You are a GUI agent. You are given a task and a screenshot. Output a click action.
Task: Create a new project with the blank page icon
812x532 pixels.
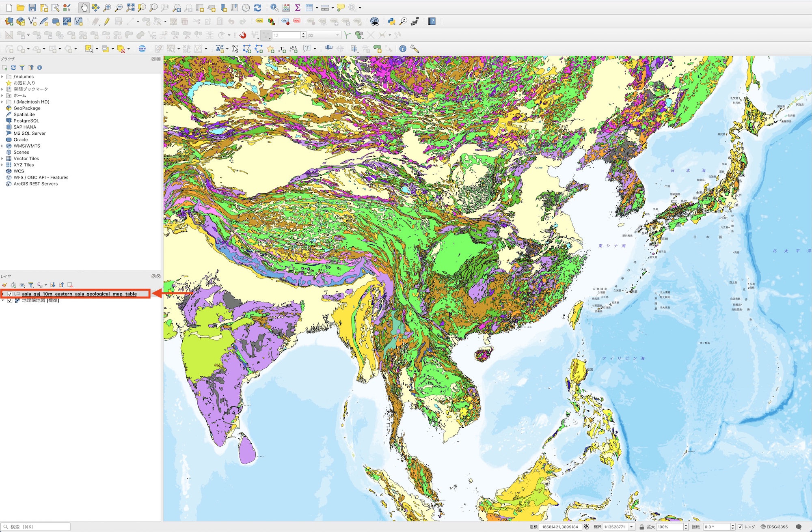9,7
